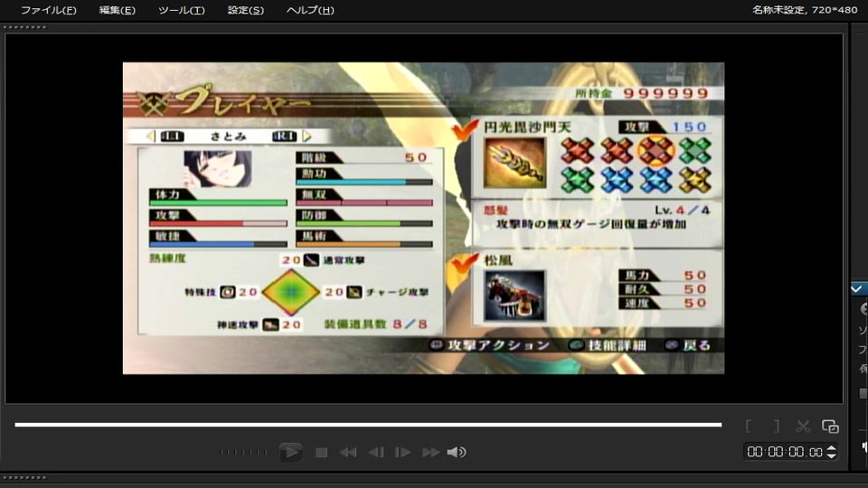This screenshot has width=868, height=488.
Task: Click the 名称未設定, 720*480 project title
Action: (x=805, y=9)
